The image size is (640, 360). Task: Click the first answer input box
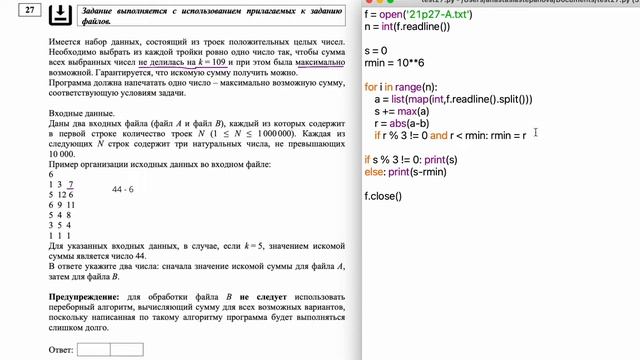point(93,350)
